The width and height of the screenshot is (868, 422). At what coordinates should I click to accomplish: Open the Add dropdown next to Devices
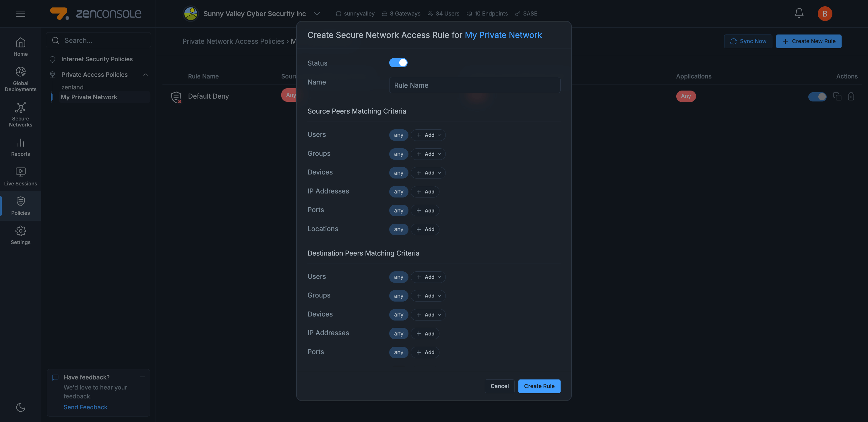[428, 173]
